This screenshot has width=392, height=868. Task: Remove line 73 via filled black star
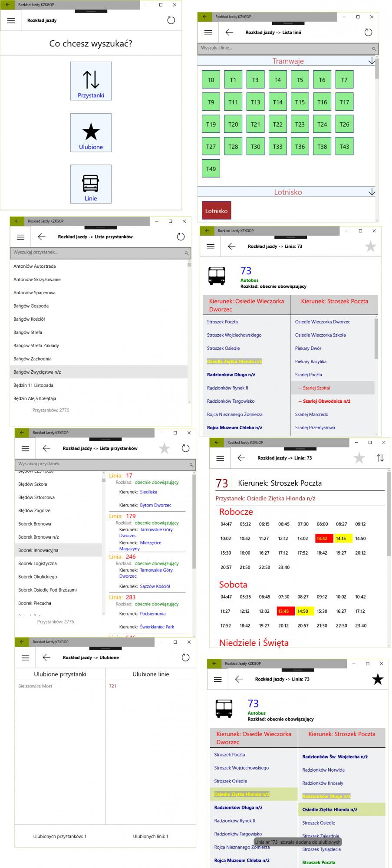(x=378, y=679)
